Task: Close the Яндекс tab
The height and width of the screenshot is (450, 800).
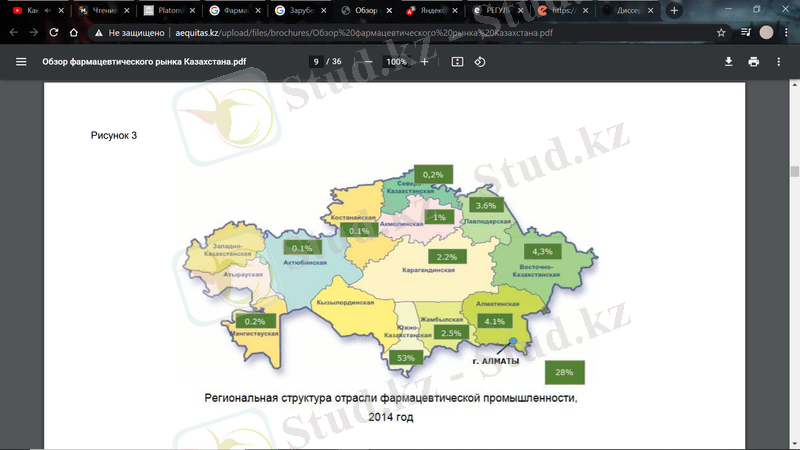Action: 455,10
